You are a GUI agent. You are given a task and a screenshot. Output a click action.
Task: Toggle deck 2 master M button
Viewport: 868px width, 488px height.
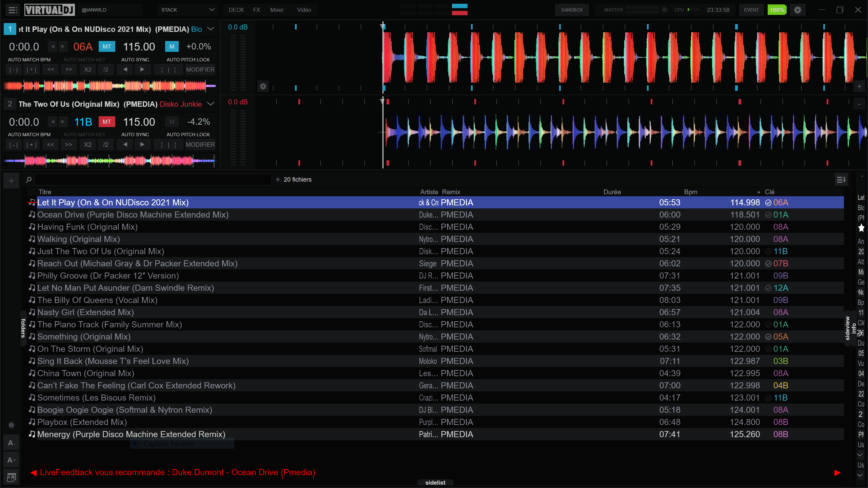pos(172,122)
